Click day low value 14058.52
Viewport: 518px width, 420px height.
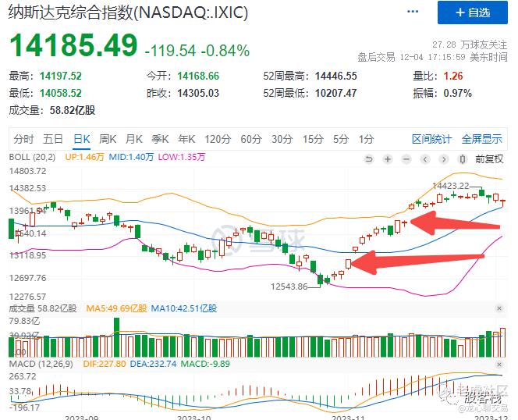[x=61, y=93]
